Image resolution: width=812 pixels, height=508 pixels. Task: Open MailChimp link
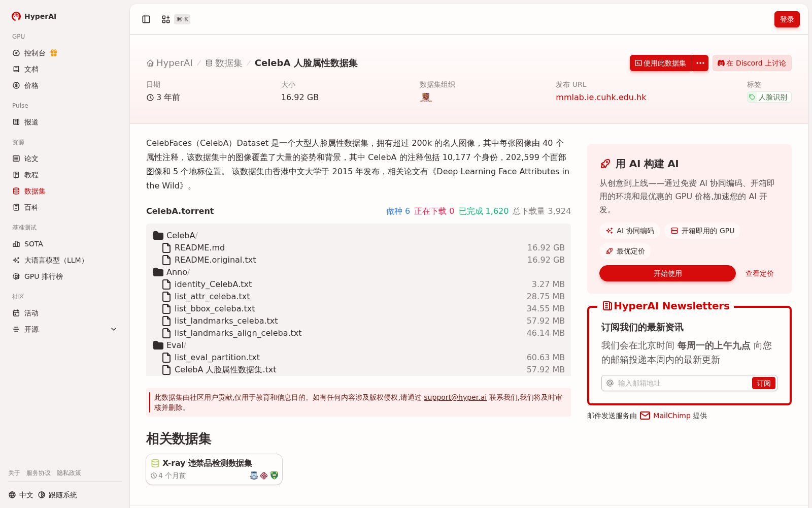(672, 416)
